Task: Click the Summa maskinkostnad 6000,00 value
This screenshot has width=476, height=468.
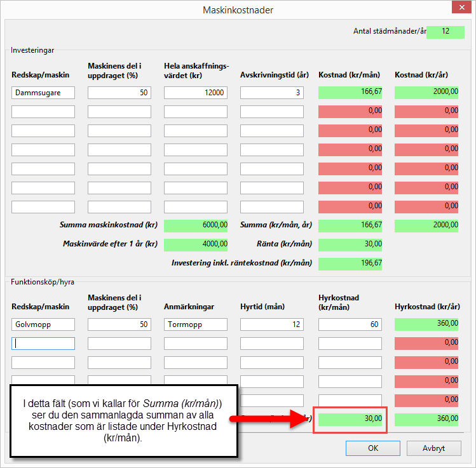Action: pyautogui.click(x=196, y=225)
